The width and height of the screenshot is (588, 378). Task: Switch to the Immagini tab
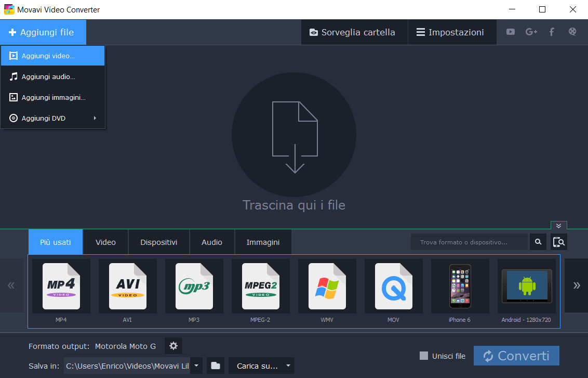pos(263,242)
